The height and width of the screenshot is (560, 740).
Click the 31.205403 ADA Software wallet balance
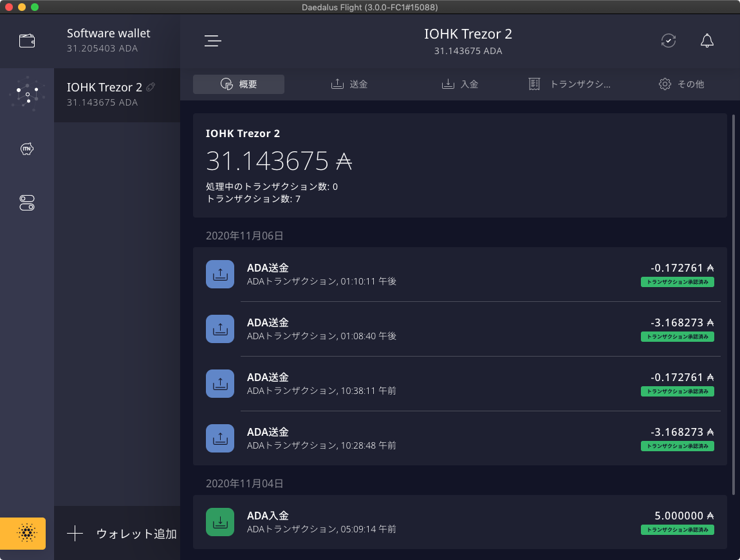102,48
